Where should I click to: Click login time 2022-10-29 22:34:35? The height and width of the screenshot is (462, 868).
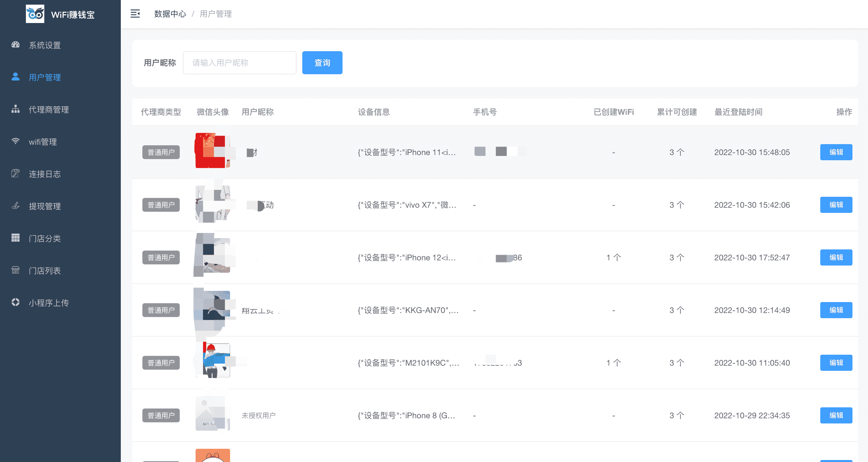(x=752, y=415)
